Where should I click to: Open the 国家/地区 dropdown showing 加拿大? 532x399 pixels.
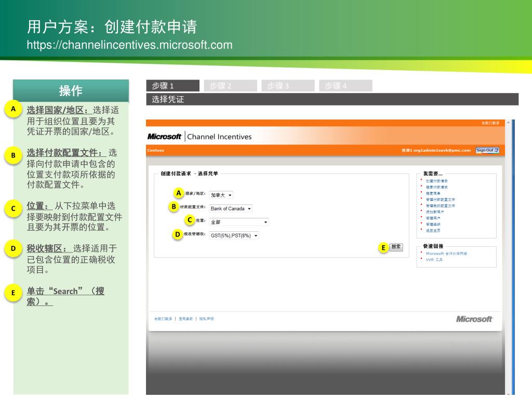(x=221, y=195)
